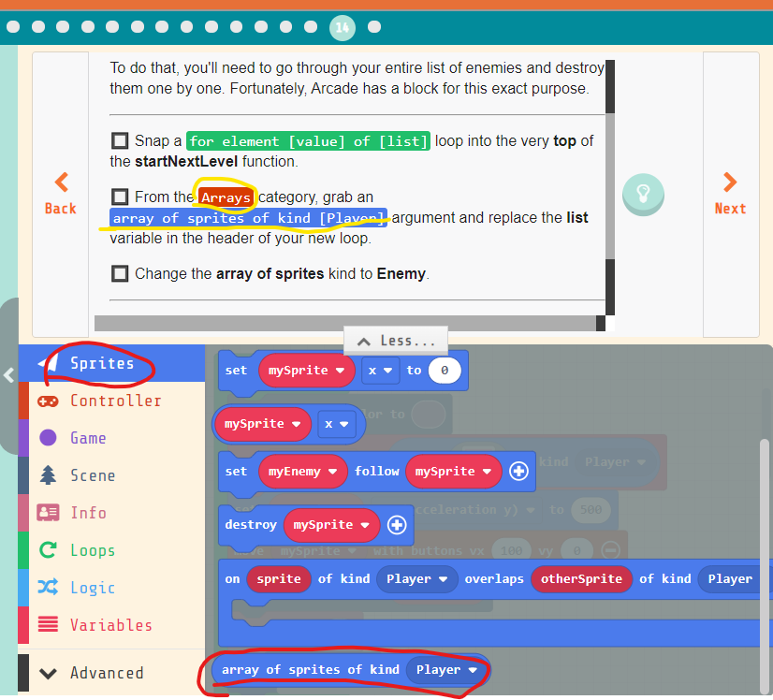Image resolution: width=773 pixels, height=700 pixels.
Task: Click the Next orange chevron icon
Action: point(730,182)
